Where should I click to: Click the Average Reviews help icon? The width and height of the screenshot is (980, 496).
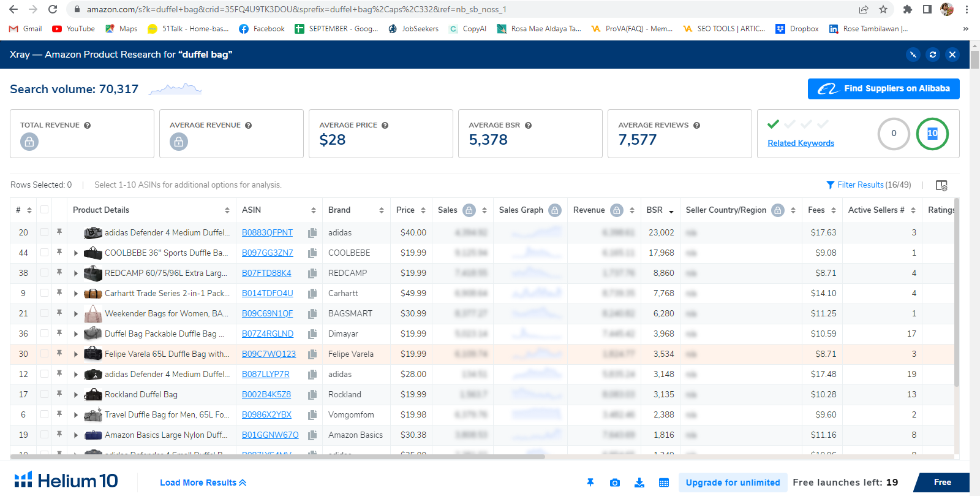pyautogui.click(x=697, y=125)
